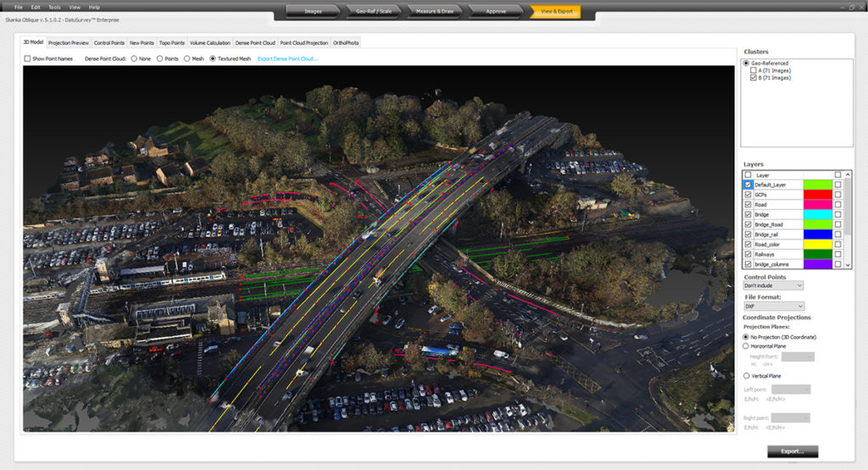The height and width of the screenshot is (470, 868).
Task: Open the Height Point dropdown
Action: (x=798, y=357)
